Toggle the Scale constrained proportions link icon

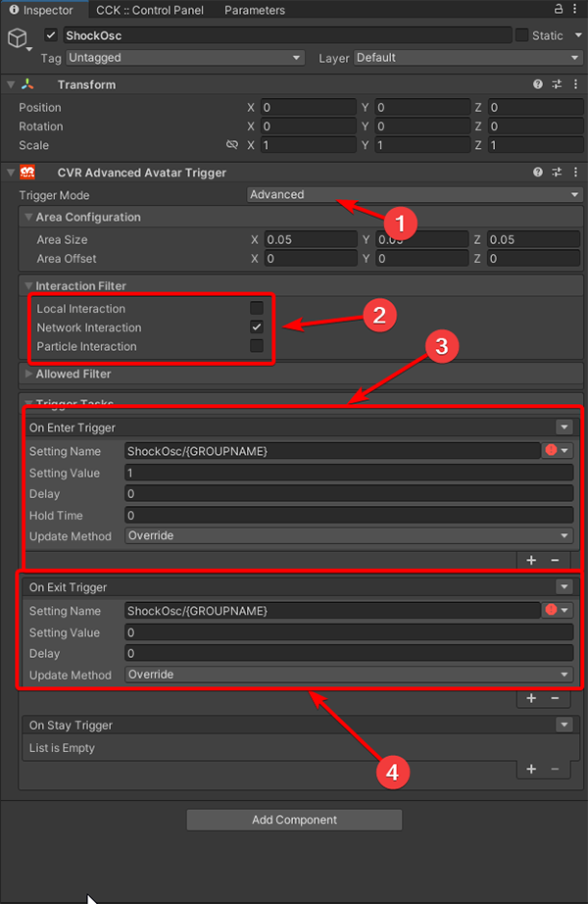(232, 145)
